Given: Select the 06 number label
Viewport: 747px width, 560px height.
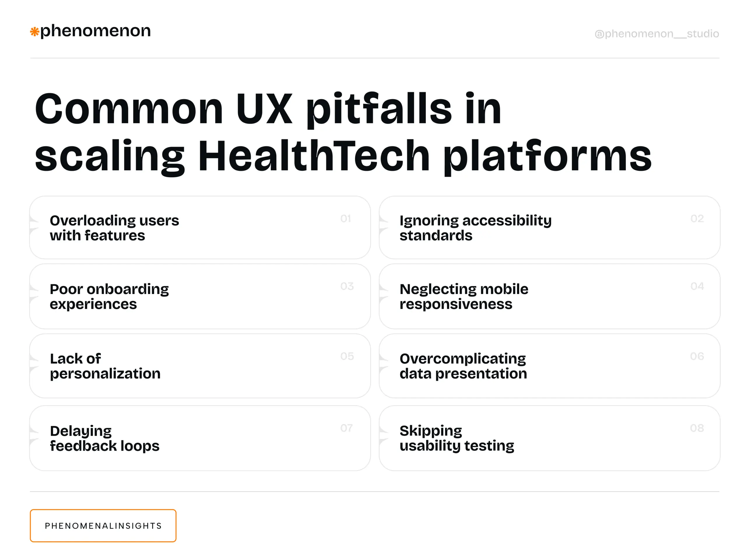Looking at the screenshot, I should coord(697,356).
